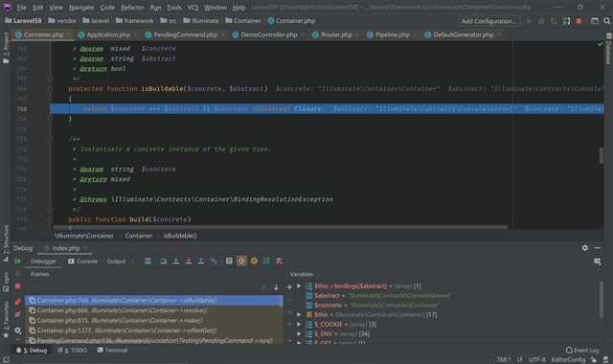Click Step Out icon in debugger toolbar
Screen dimensions: 613x364
point(201,261)
